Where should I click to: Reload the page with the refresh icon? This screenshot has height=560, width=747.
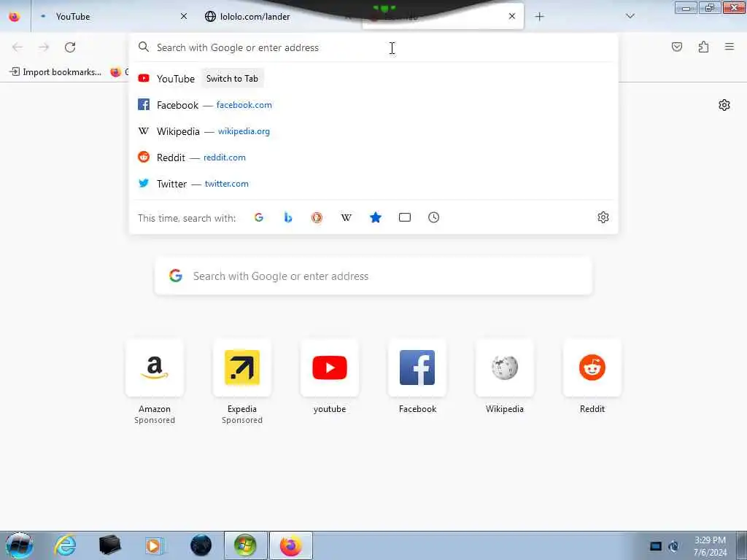click(70, 47)
